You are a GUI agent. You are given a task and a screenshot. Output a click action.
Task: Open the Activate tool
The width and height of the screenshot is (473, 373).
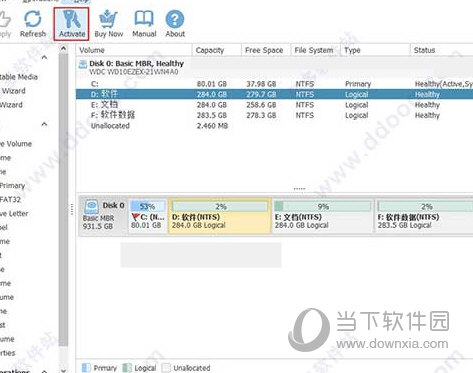(72, 24)
